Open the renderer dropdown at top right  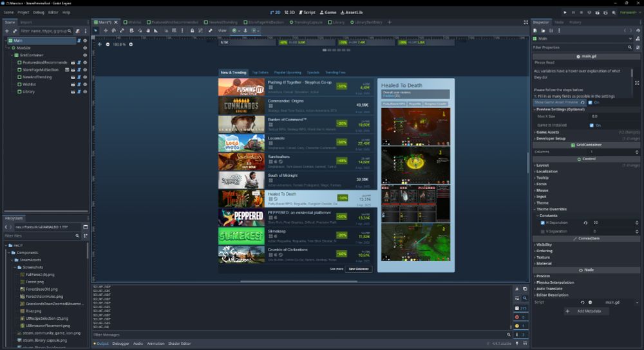tap(630, 13)
